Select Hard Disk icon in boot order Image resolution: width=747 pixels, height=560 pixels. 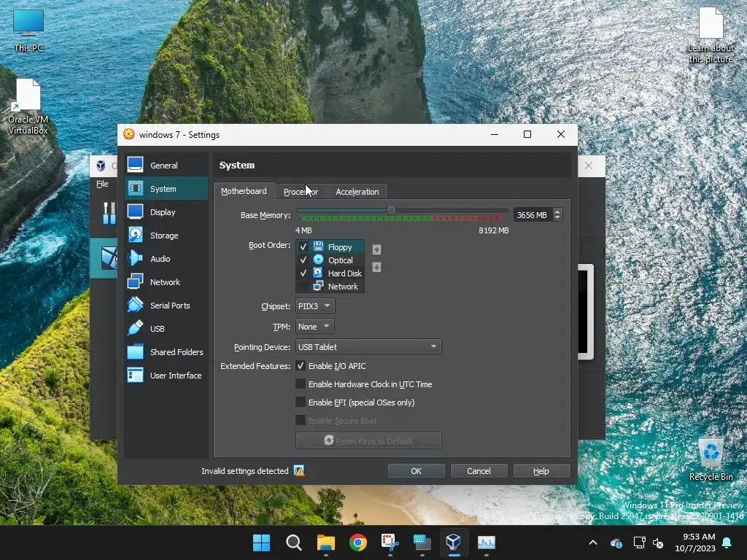[x=318, y=273]
